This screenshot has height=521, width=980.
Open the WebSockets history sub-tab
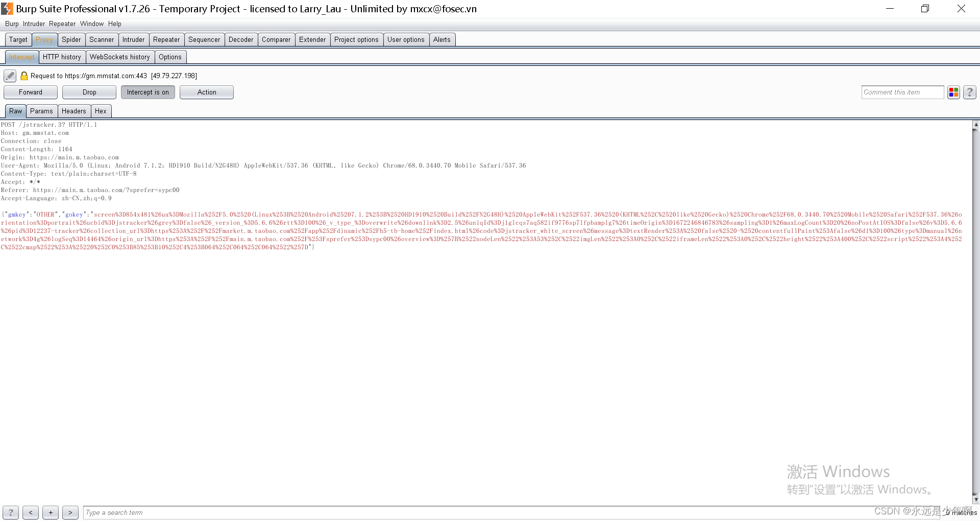pos(120,57)
